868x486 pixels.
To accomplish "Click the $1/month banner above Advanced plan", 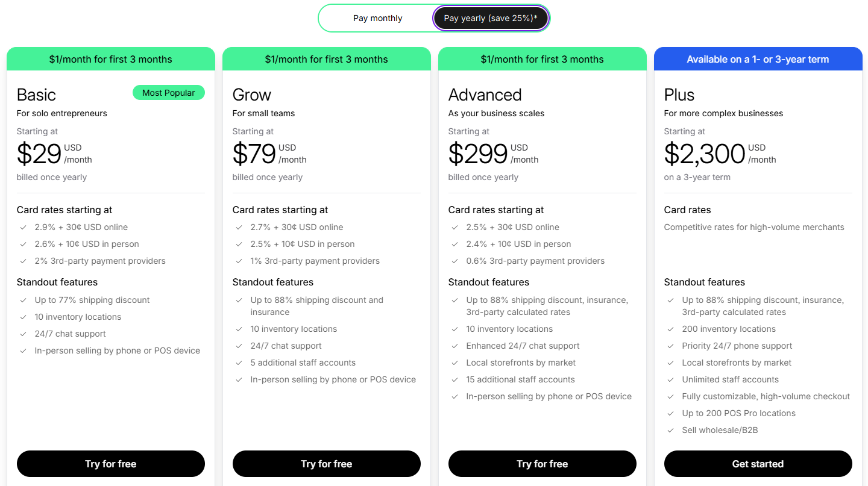I will [542, 59].
